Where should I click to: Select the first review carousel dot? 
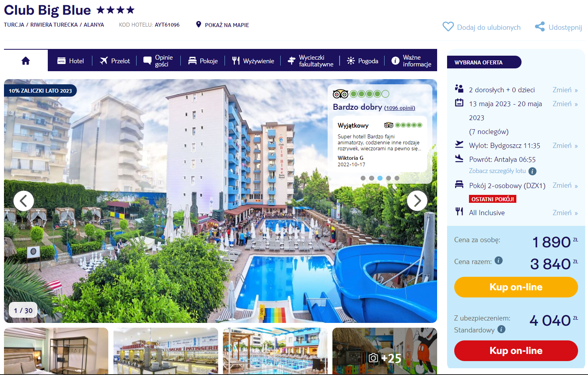[363, 178]
